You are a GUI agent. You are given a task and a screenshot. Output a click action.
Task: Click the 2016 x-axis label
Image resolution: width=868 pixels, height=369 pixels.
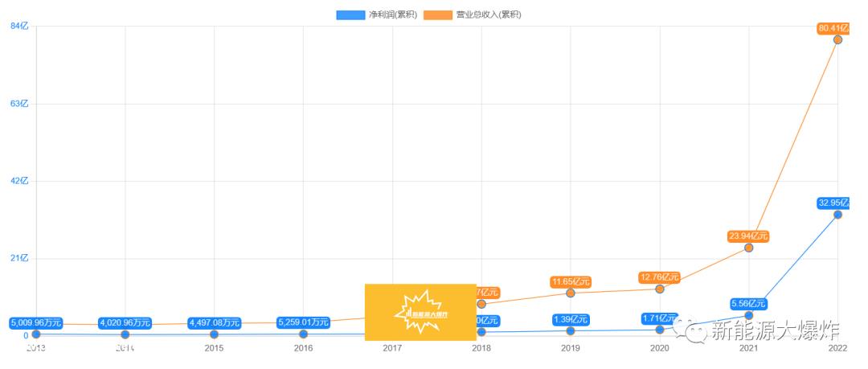point(303,349)
